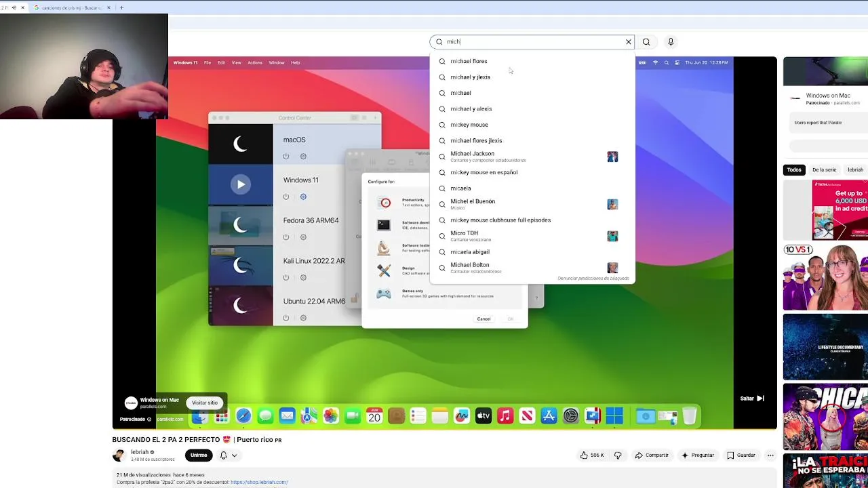
Task: Open gear settings under Kali Linux
Action: coord(303,277)
